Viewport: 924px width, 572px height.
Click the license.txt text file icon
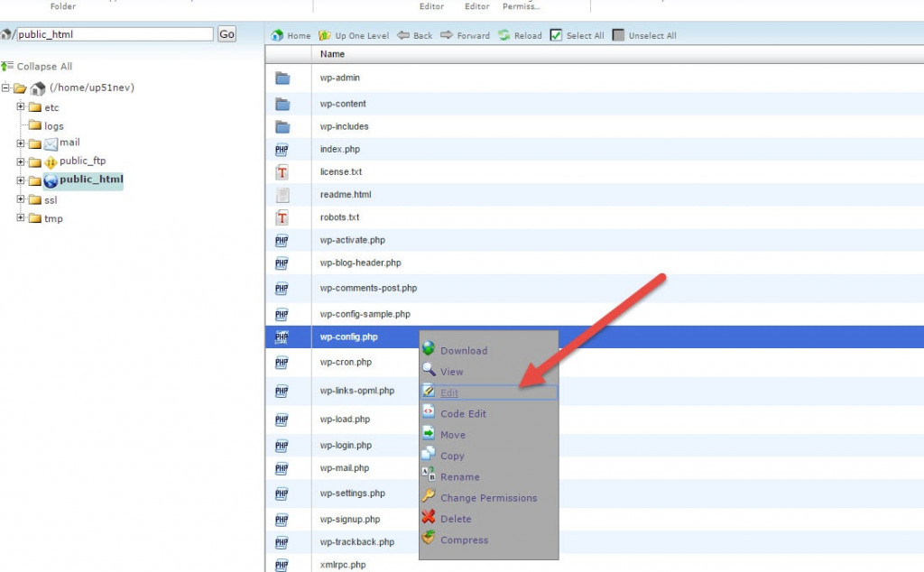click(282, 172)
